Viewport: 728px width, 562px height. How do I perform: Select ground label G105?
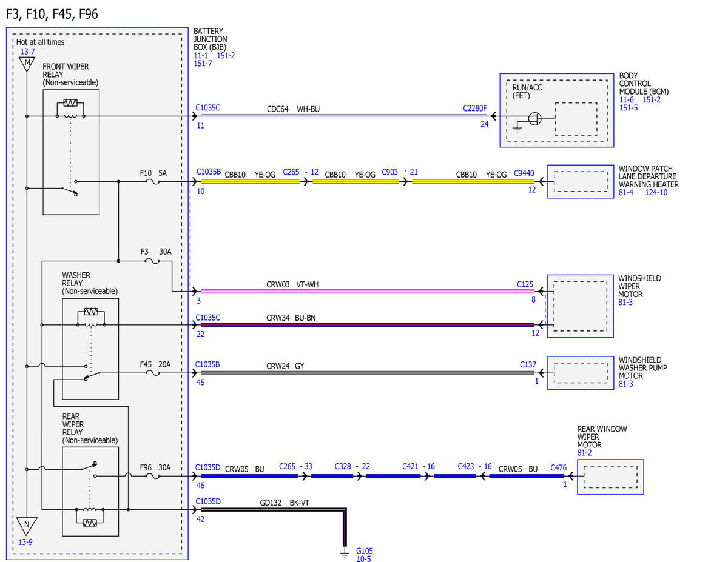click(x=365, y=550)
